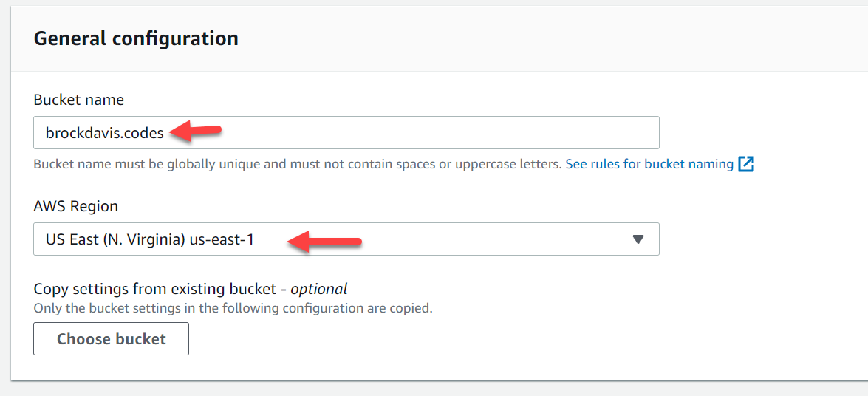Screen dimensions: 868x396
Task: Click the AWS Region field label
Action: [76, 207]
